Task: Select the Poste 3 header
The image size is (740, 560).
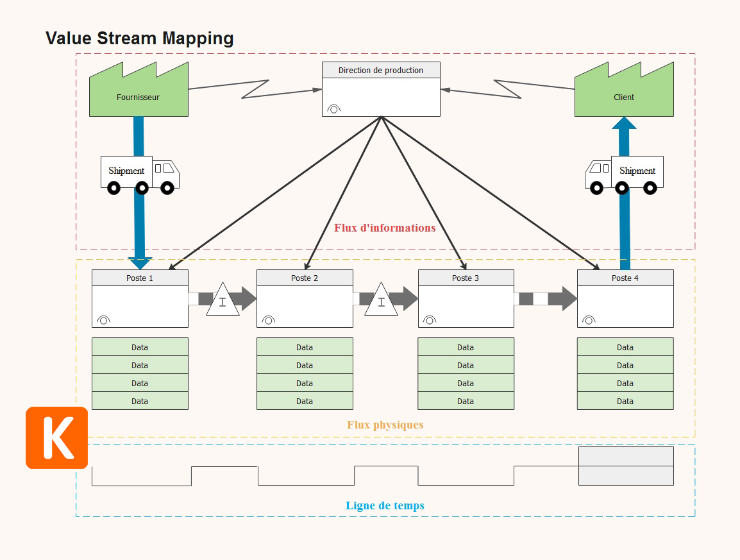Action: click(x=466, y=278)
